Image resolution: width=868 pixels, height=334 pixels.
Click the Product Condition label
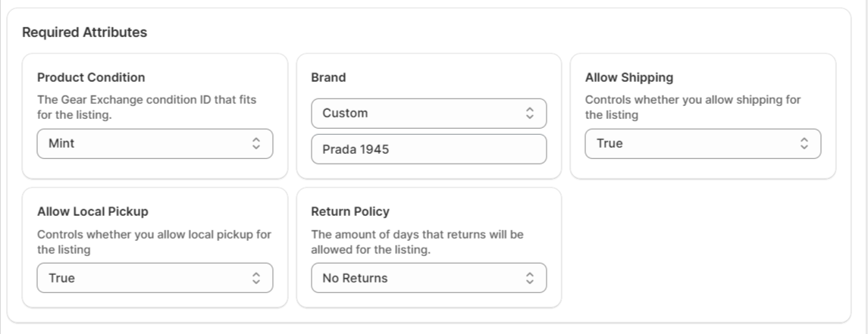[91, 77]
